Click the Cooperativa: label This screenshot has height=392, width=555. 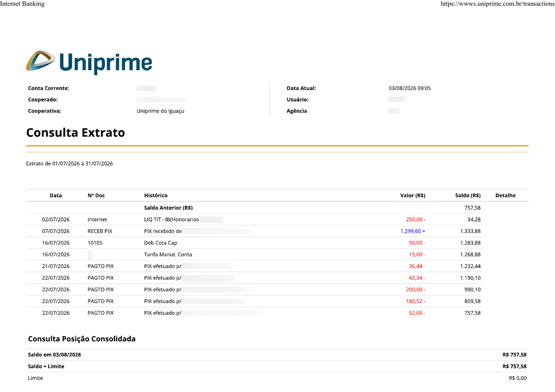point(44,111)
